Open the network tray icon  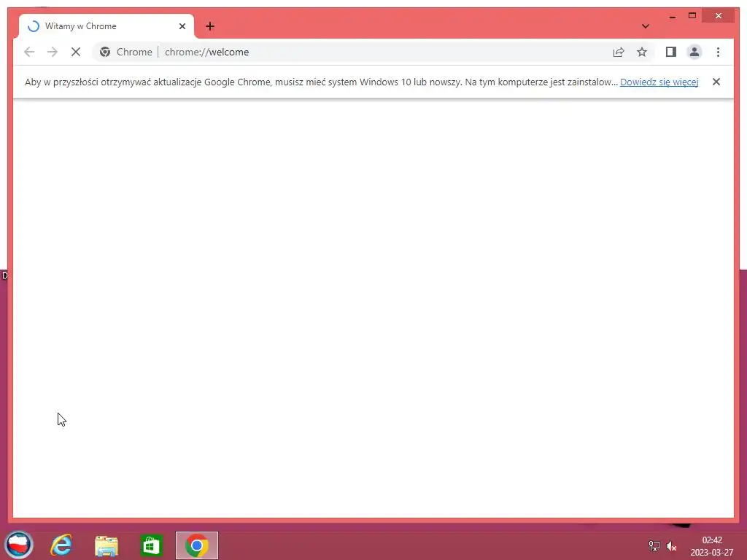[x=654, y=545]
